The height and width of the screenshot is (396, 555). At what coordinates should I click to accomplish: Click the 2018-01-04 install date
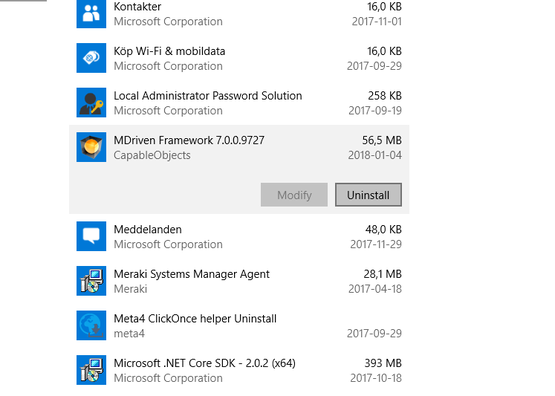click(x=375, y=155)
